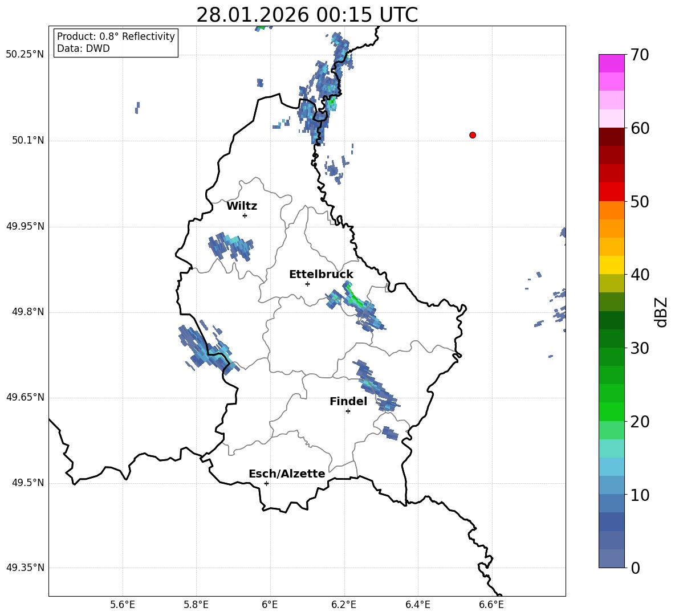Image resolution: width=675 pixels, height=616 pixels.
Task: Click the 49.65°N latitude label
Action: click(25, 397)
